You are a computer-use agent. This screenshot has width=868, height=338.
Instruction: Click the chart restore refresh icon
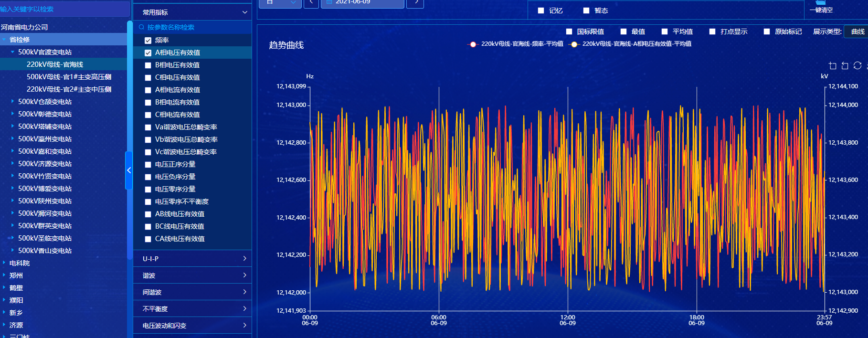tap(857, 66)
